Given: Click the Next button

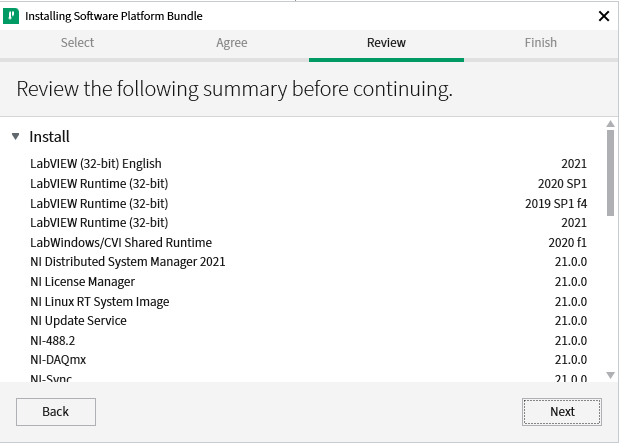Looking at the screenshot, I should (562, 412).
